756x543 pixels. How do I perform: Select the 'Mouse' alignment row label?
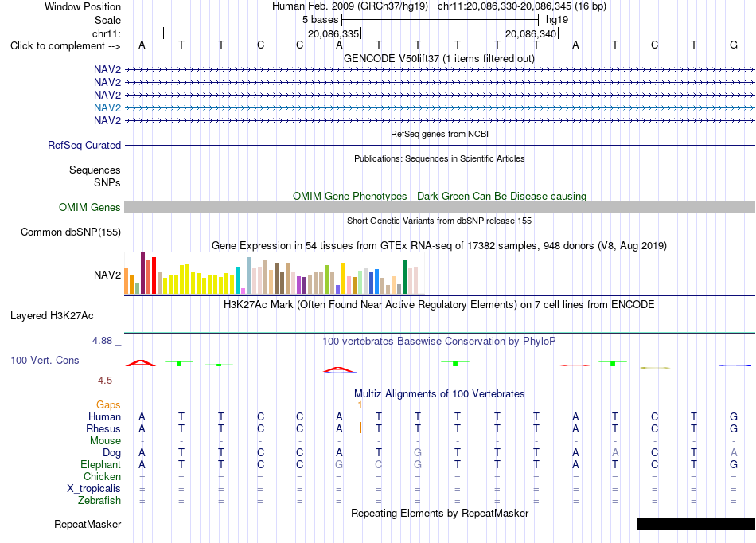pos(105,441)
